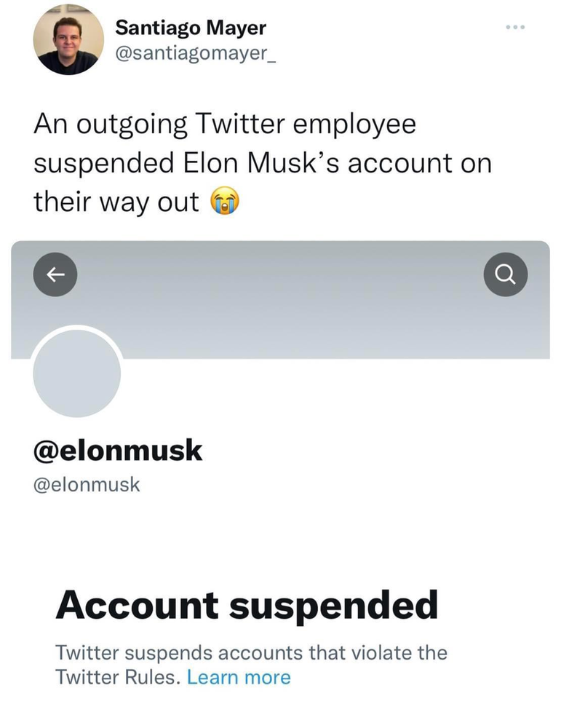Click the crying face emoji
561x728 pixels.
point(225,202)
